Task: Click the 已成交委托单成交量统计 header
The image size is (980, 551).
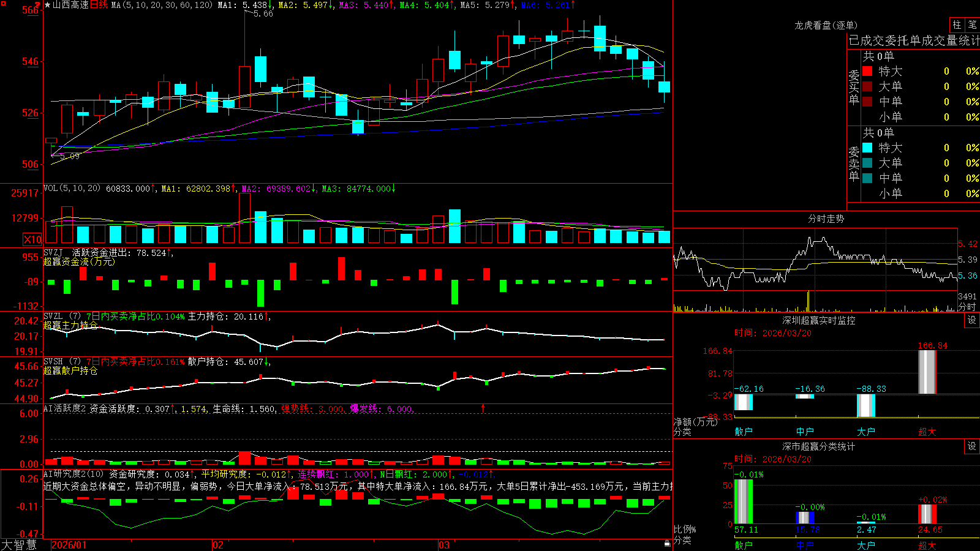Action: point(914,40)
